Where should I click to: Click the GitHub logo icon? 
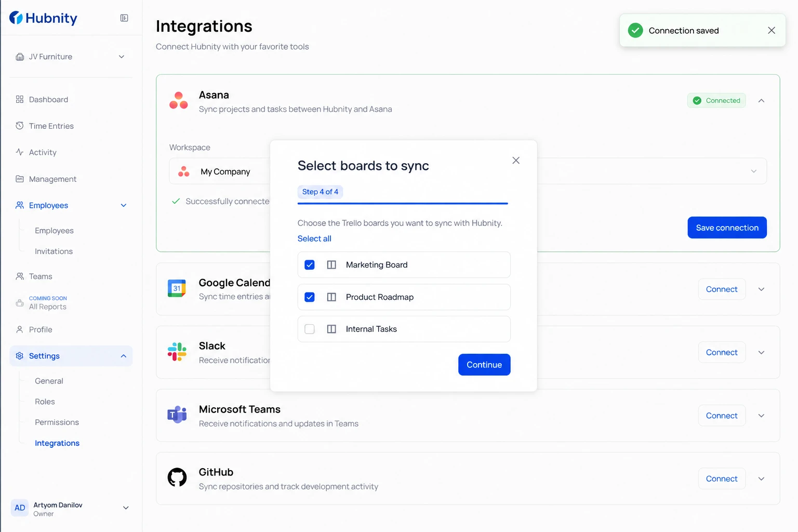click(x=177, y=477)
